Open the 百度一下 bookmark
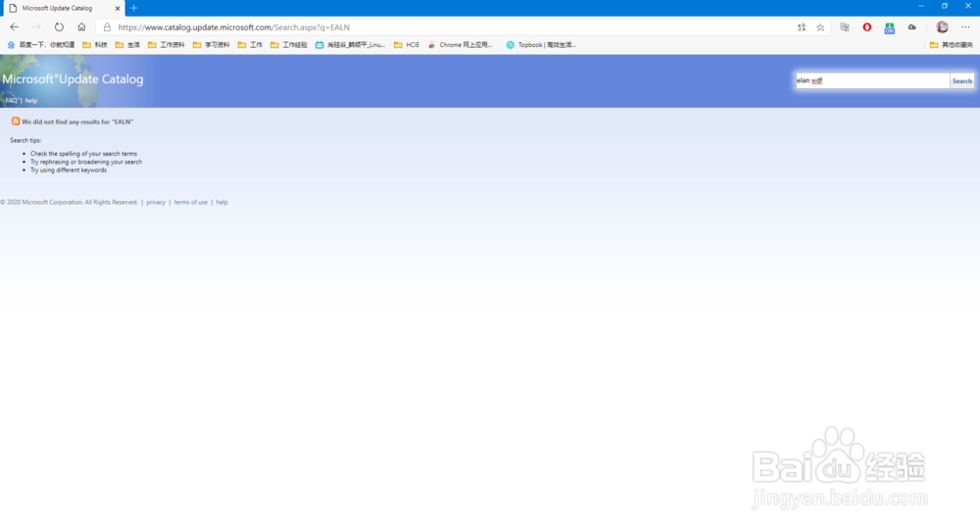Image resolution: width=980 pixels, height=531 pixels. 40,45
